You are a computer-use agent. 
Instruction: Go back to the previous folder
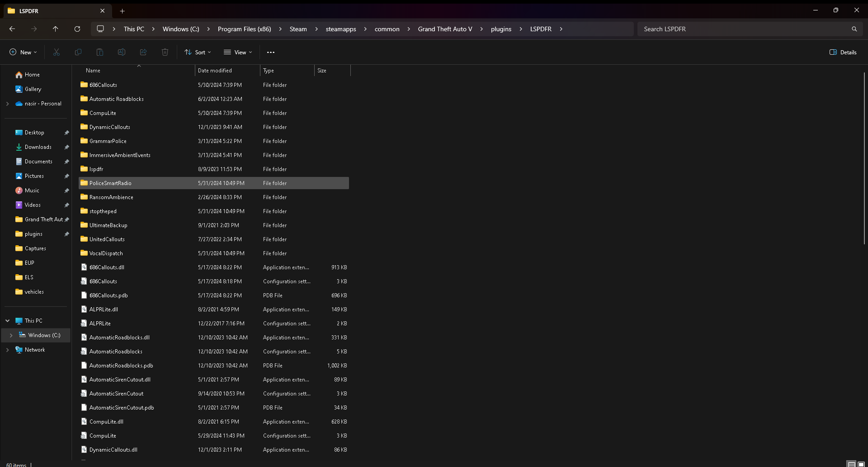[x=12, y=29]
